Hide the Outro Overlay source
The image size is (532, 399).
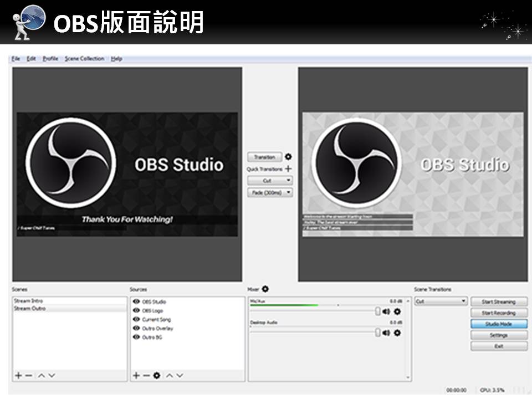tap(136, 328)
